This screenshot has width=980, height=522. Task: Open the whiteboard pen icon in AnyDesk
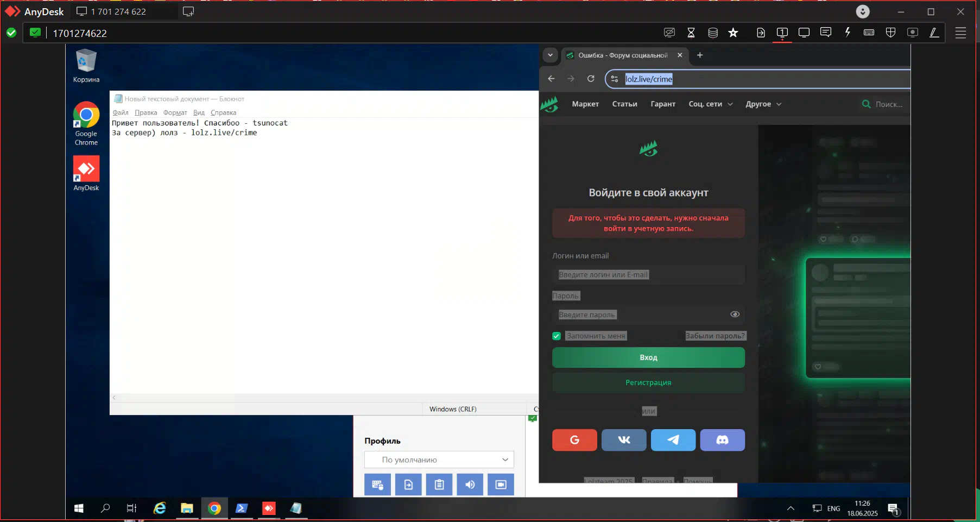pyautogui.click(x=934, y=33)
